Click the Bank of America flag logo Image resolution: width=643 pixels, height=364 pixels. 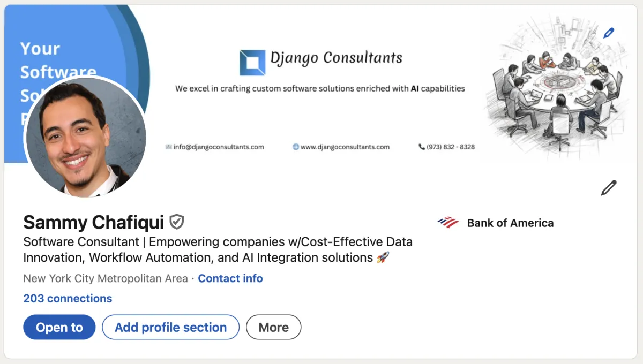tap(448, 223)
